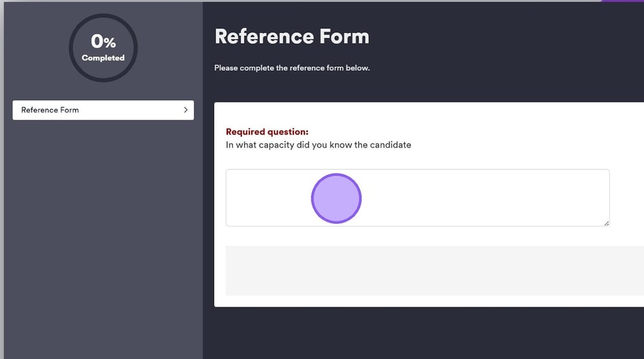Click the word 'candidate' in the question
The height and width of the screenshot is (359, 644).
coord(390,145)
